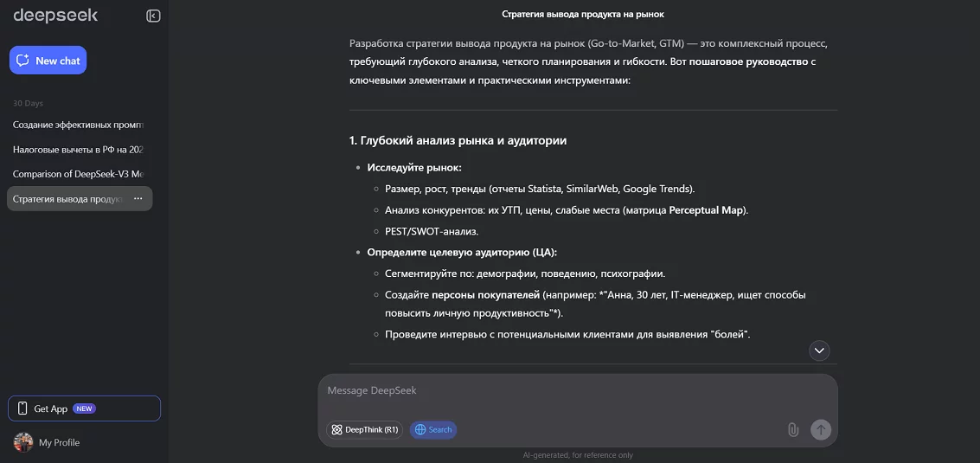Click the globe icon on Search
The width and height of the screenshot is (980, 463).
(420, 430)
